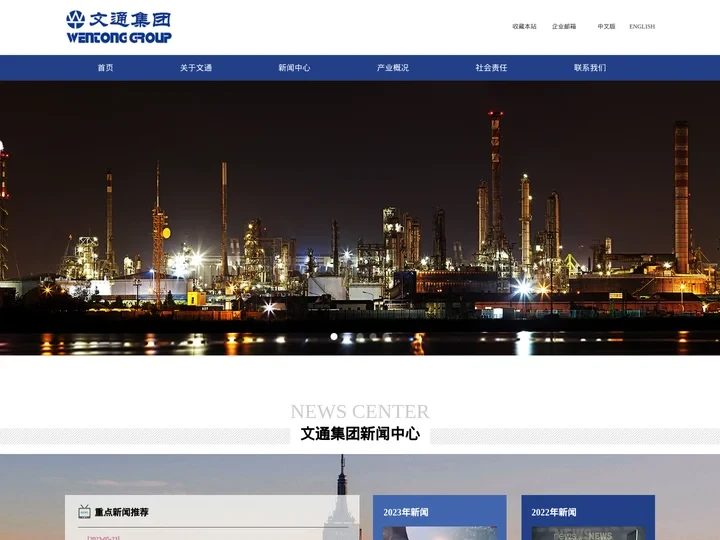Image resolution: width=720 pixels, height=540 pixels.
Task: Open the 企业邮箱 link
Action: click(x=564, y=26)
